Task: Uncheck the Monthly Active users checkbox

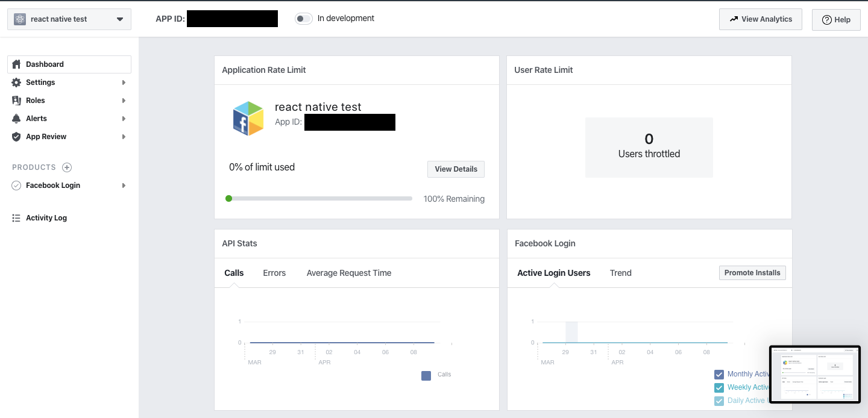Action: click(719, 373)
